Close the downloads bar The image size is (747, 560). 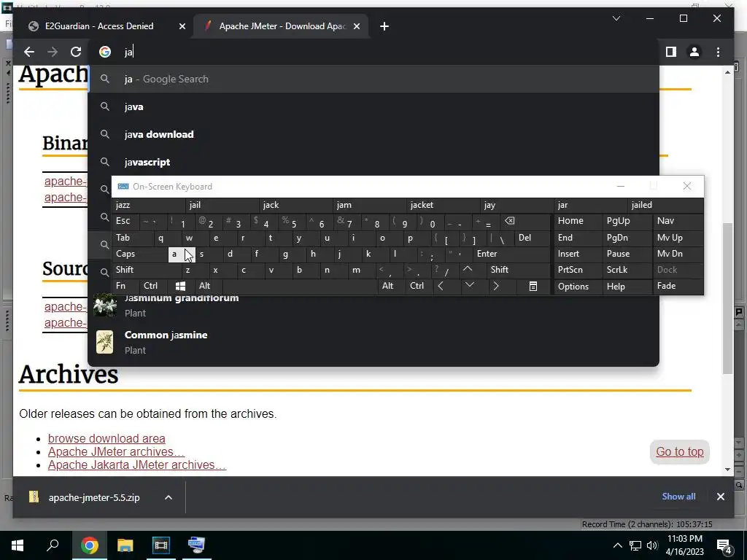point(720,497)
